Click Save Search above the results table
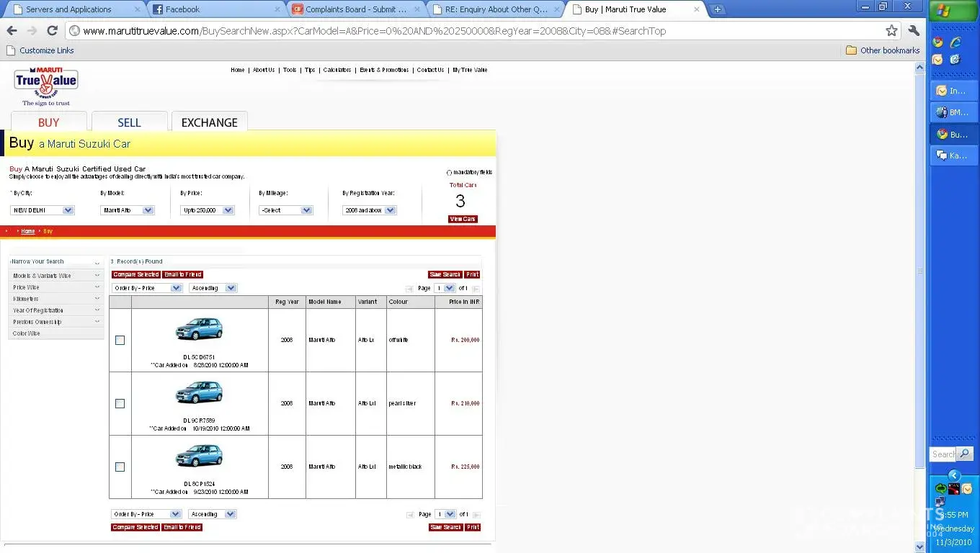This screenshot has height=553, width=980. click(445, 274)
